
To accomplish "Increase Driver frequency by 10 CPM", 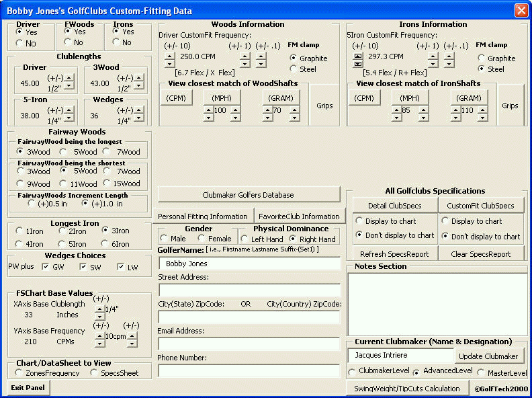I will pyautogui.click(x=169, y=55).
